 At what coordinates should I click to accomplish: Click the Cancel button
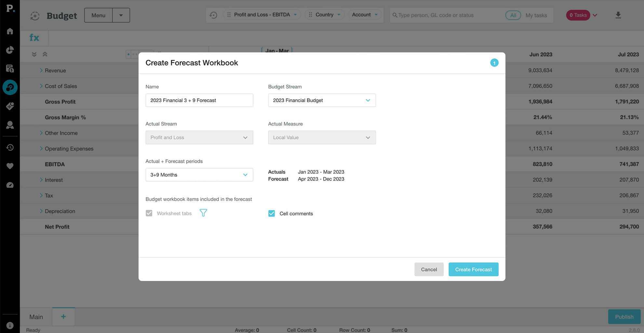(429, 269)
